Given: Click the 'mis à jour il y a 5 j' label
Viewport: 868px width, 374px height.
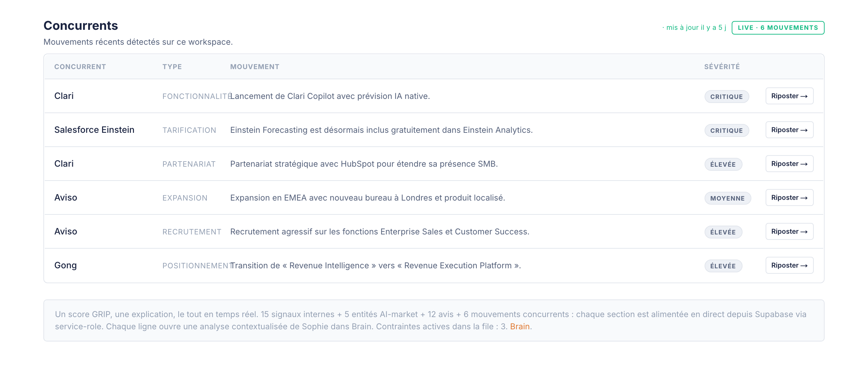Looking at the screenshot, I should coord(694,27).
